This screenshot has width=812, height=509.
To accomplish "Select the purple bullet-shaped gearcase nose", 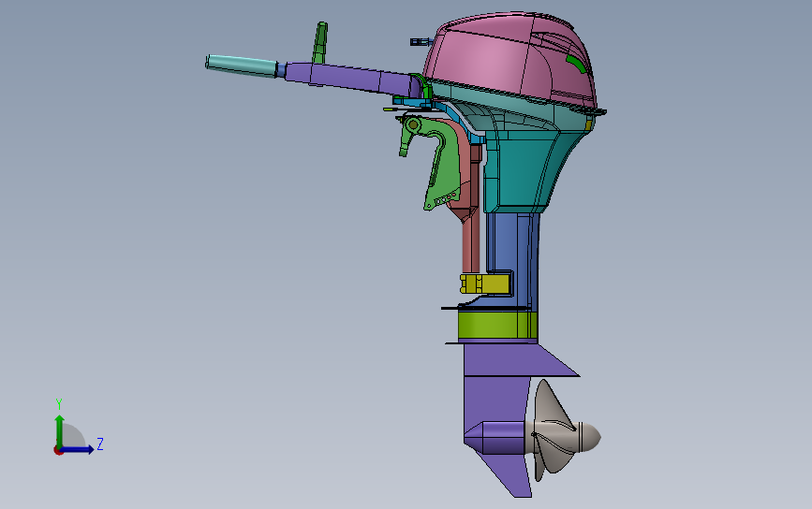I will pos(495,437).
